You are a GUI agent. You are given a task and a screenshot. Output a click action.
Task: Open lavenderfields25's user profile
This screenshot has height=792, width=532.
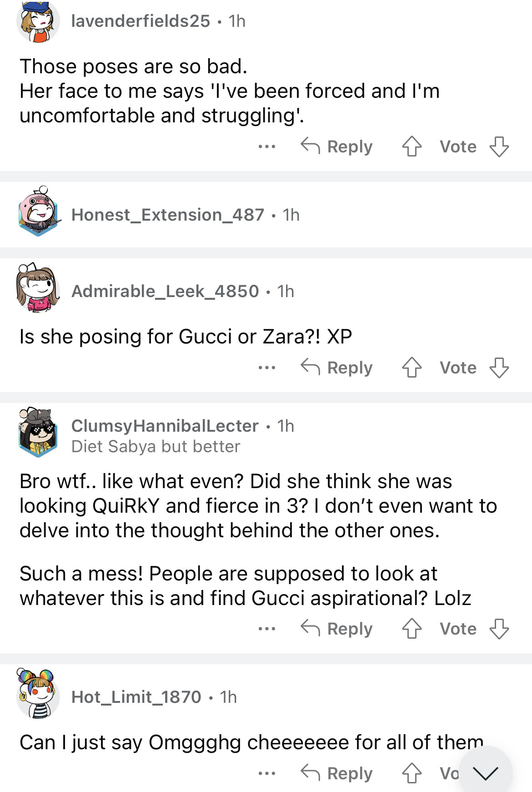click(141, 21)
